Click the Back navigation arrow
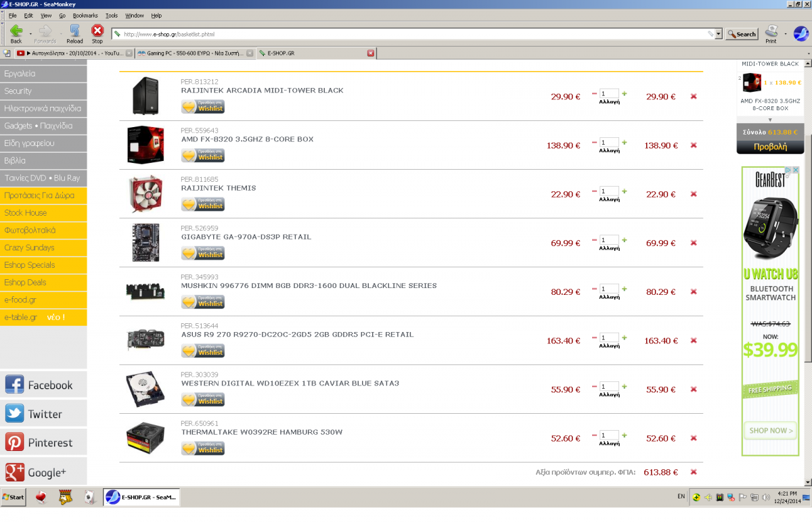Screen dimensions: 812x522 click(x=16, y=30)
